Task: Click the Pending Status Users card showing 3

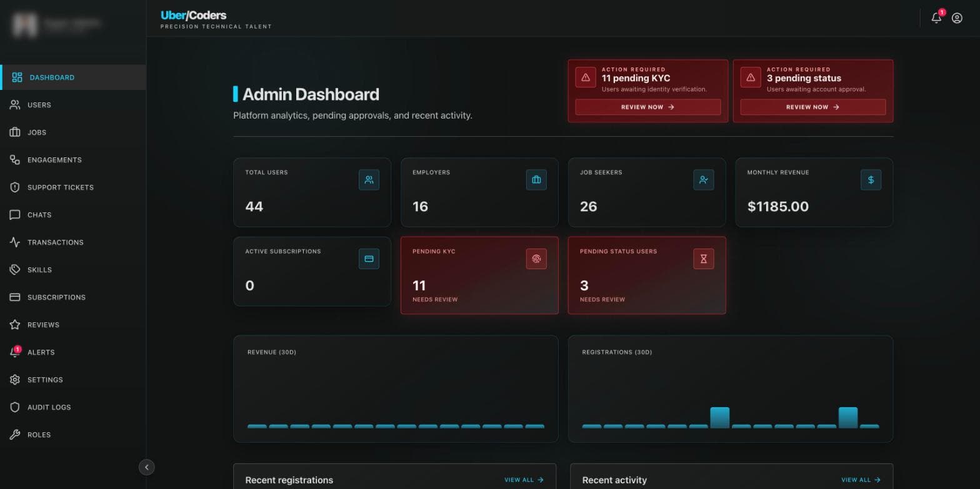Action: pyautogui.click(x=647, y=275)
